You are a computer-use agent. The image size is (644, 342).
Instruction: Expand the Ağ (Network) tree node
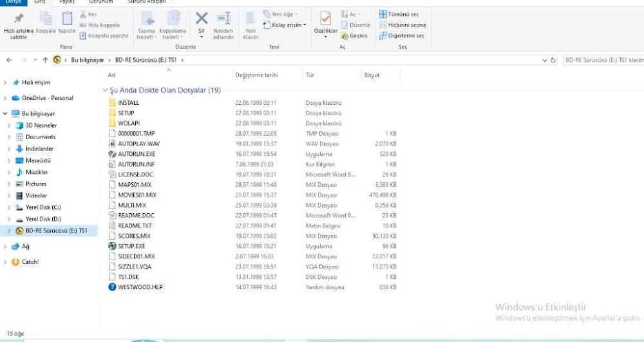pos(5,246)
